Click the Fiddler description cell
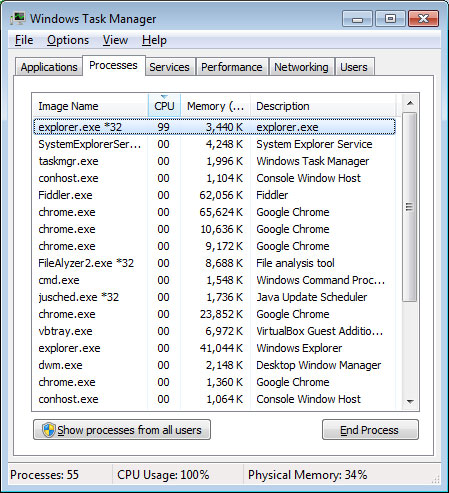Screen dimensions: 449x493 [272, 195]
